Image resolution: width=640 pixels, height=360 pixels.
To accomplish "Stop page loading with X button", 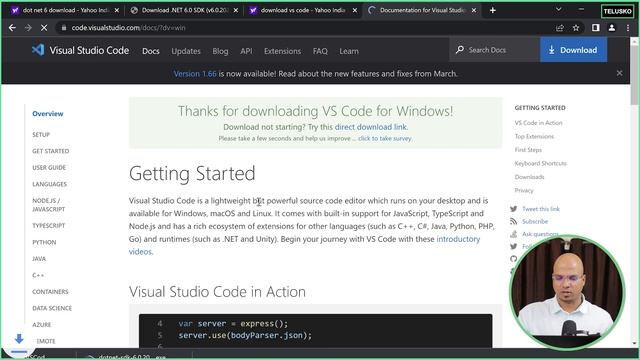I will [x=44, y=28].
